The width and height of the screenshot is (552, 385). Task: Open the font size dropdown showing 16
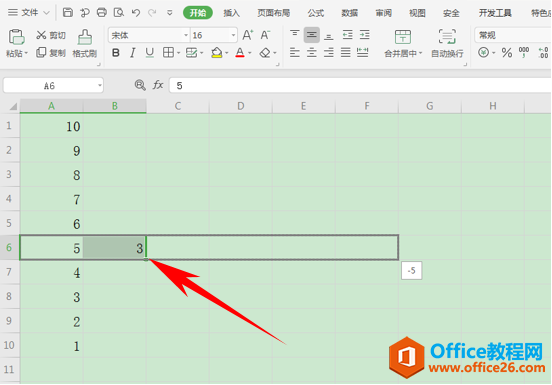pyautogui.click(x=233, y=35)
